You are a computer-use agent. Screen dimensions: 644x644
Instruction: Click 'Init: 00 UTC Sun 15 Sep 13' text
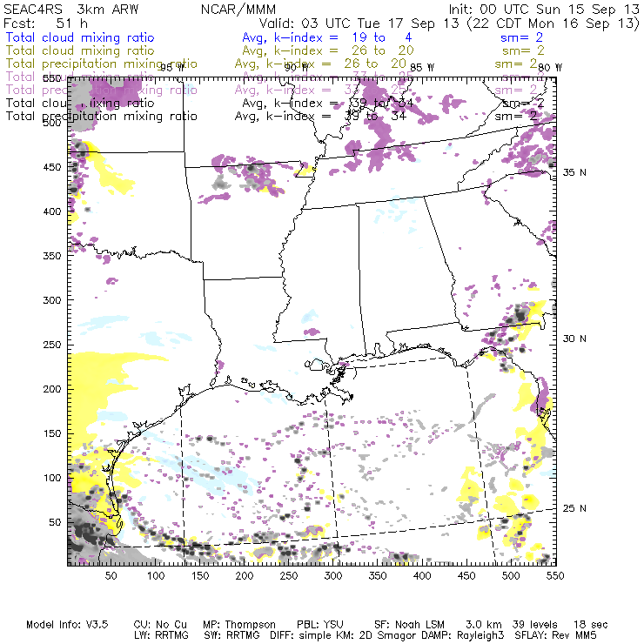(544, 10)
